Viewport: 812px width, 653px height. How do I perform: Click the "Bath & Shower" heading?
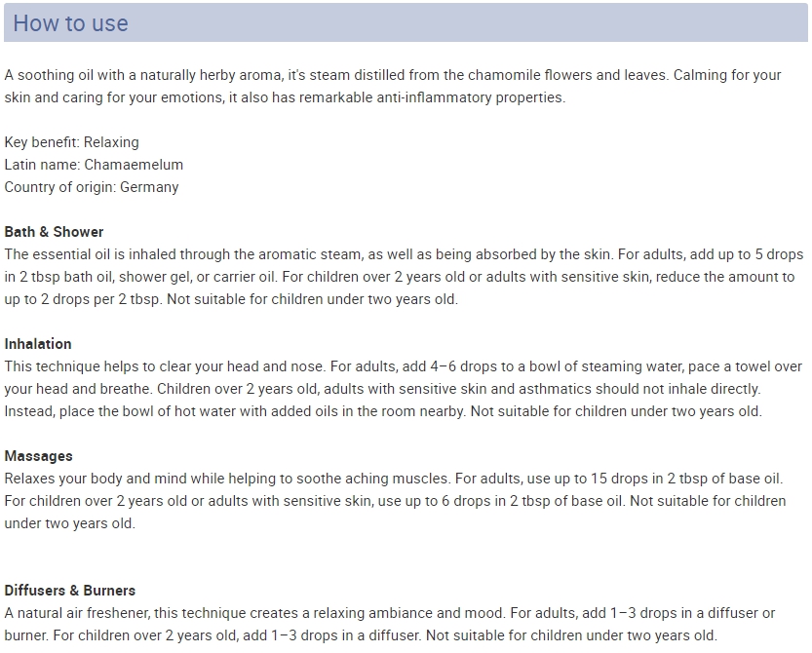coord(54,232)
